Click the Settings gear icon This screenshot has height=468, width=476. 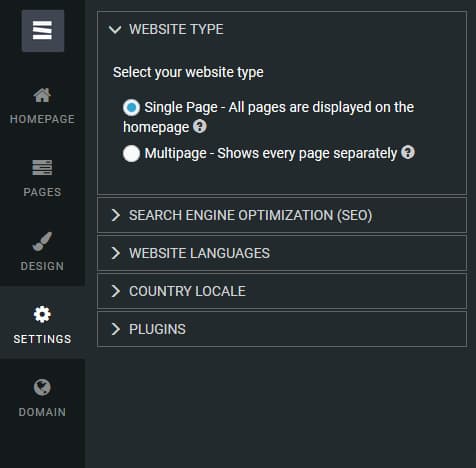[x=42, y=314]
